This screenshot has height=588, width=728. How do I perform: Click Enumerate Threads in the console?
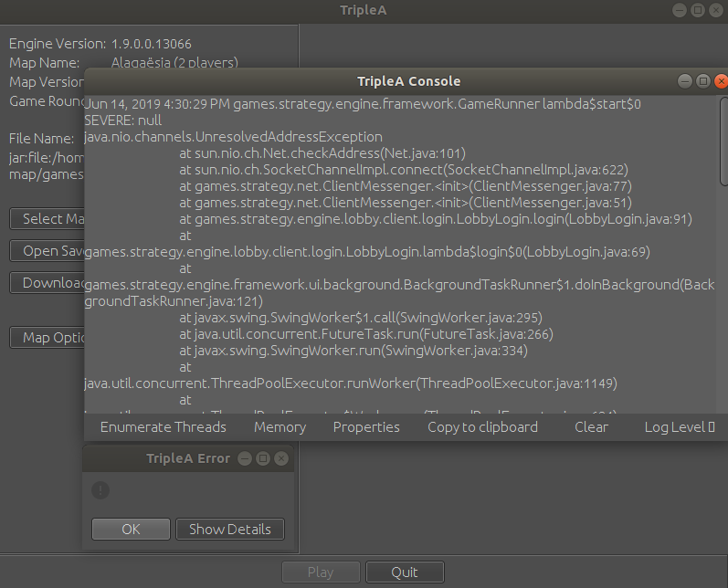pos(163,427)
